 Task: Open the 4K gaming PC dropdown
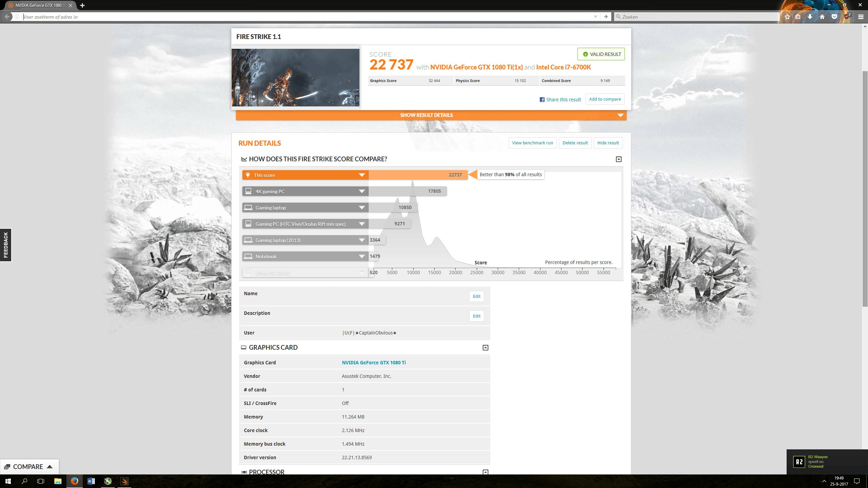point(362,191)
